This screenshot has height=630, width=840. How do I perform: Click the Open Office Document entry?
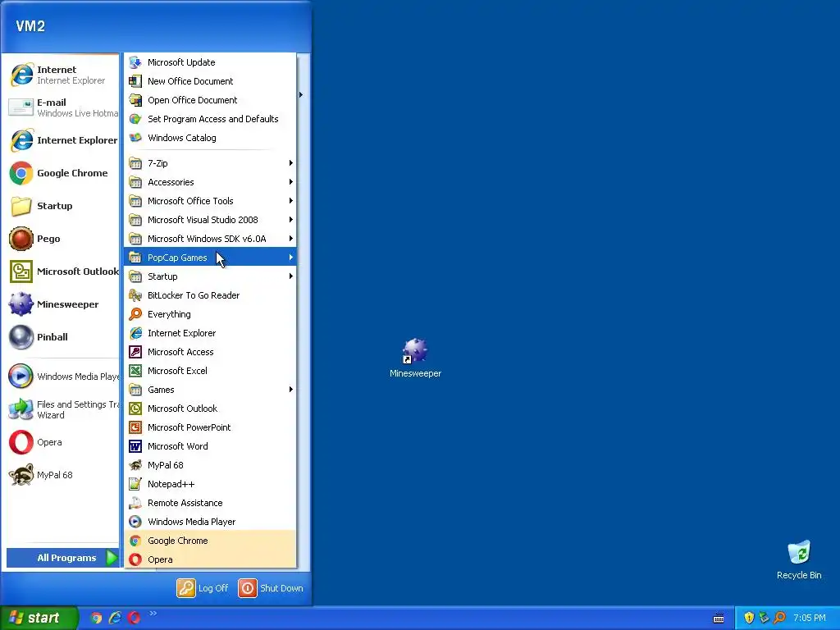coord(209,100)
